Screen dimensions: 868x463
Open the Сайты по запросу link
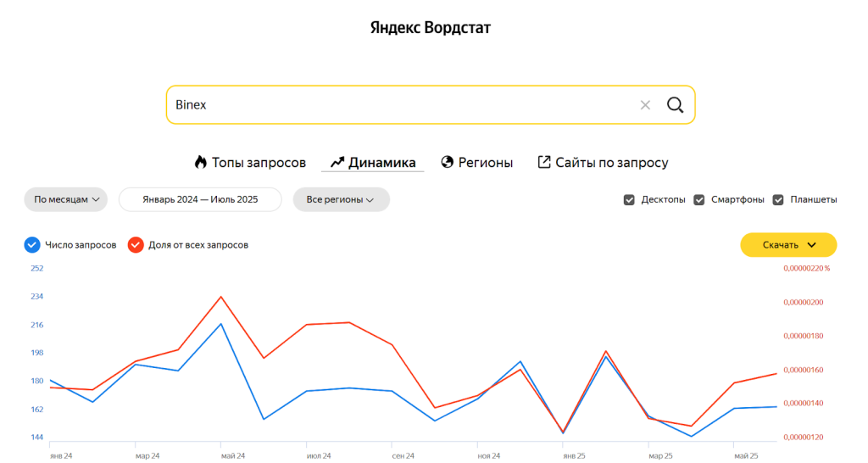click(x=611, y=163)
